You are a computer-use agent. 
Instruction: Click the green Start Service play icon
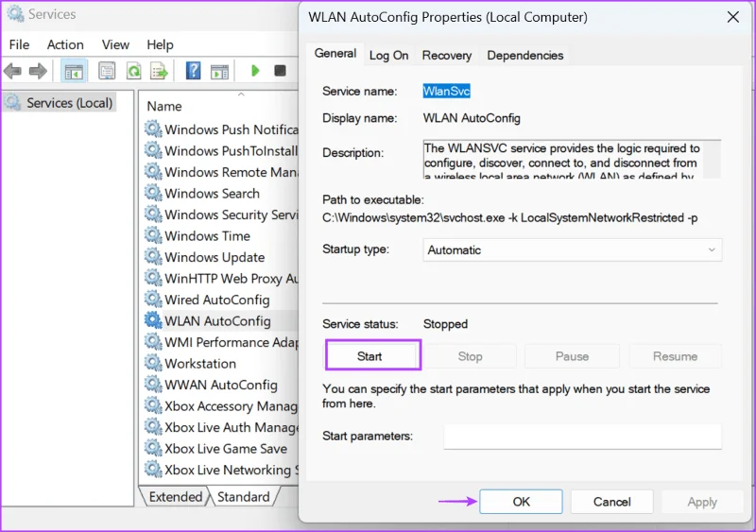(x=255, y=71)
